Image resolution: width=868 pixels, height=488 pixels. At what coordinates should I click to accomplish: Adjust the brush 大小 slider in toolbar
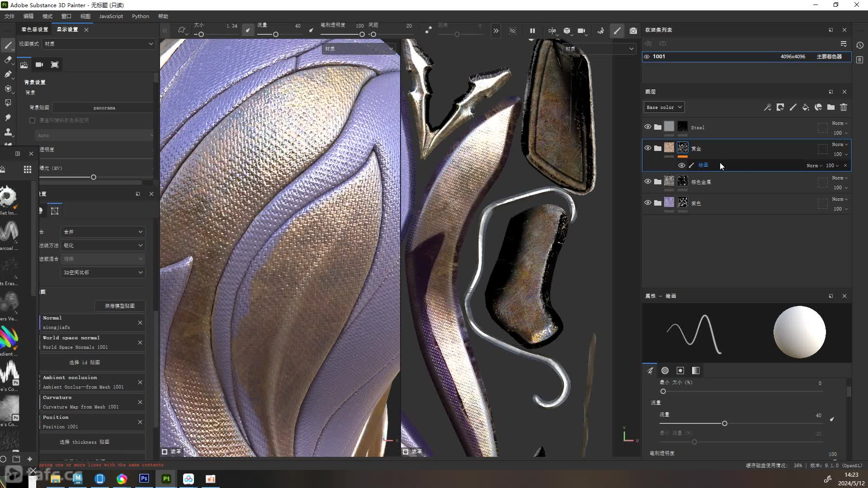click(x=201, y=34)
